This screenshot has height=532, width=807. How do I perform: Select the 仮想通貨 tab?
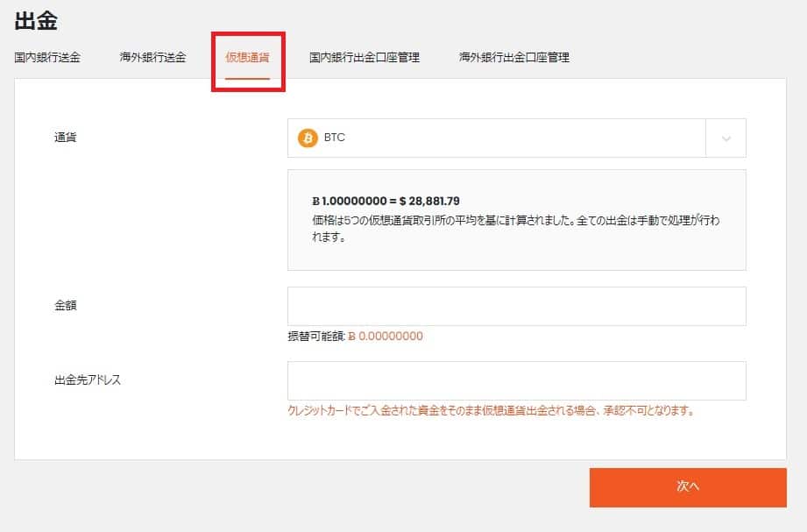pyautogui.click(x=248, y=57)
